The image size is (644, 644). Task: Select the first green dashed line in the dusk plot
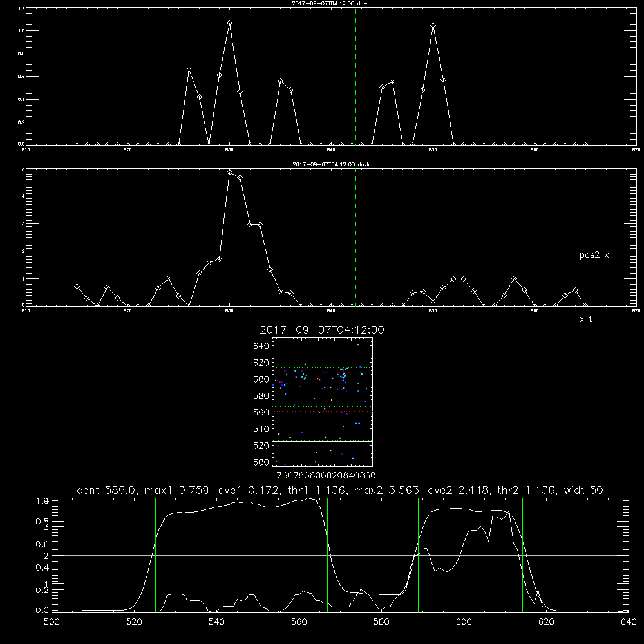point(205,237)
